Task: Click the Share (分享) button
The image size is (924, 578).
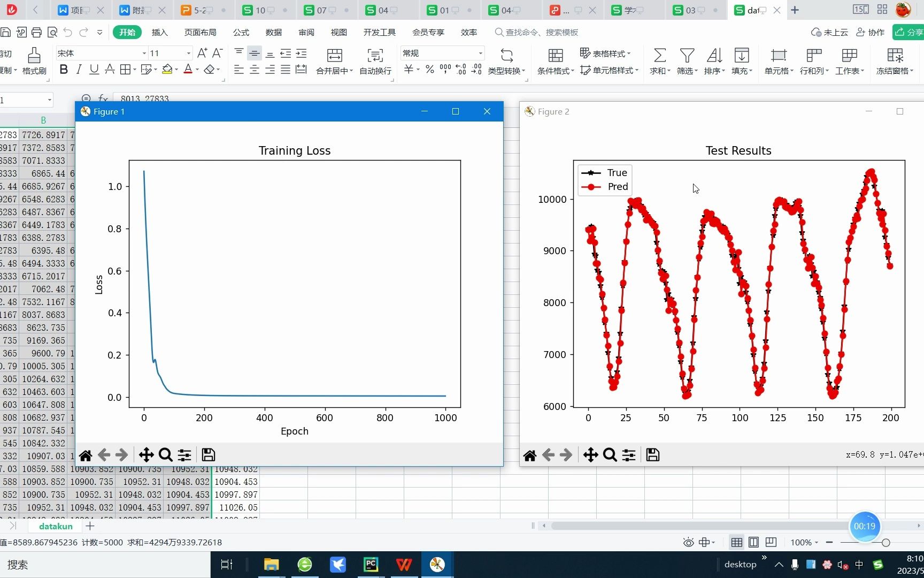Action: 908,33
